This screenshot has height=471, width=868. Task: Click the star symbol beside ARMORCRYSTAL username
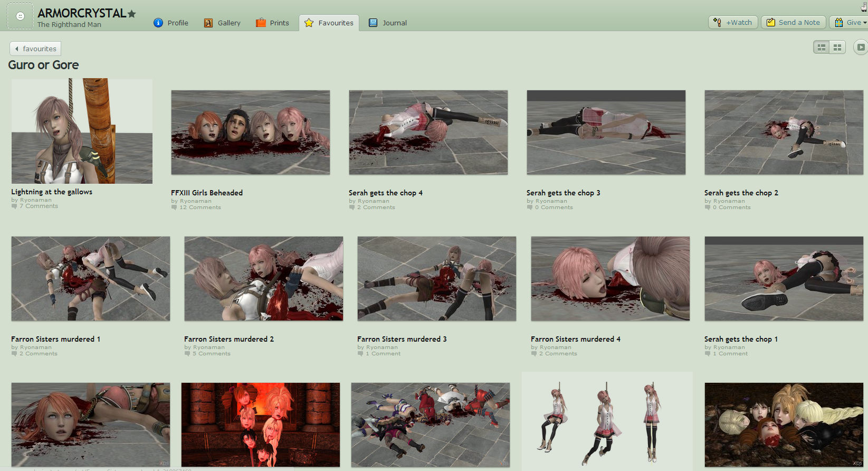132,14
